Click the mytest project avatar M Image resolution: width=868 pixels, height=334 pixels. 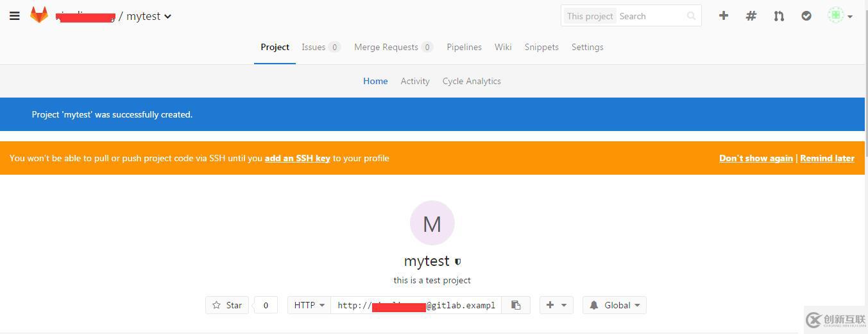(432, 223)
